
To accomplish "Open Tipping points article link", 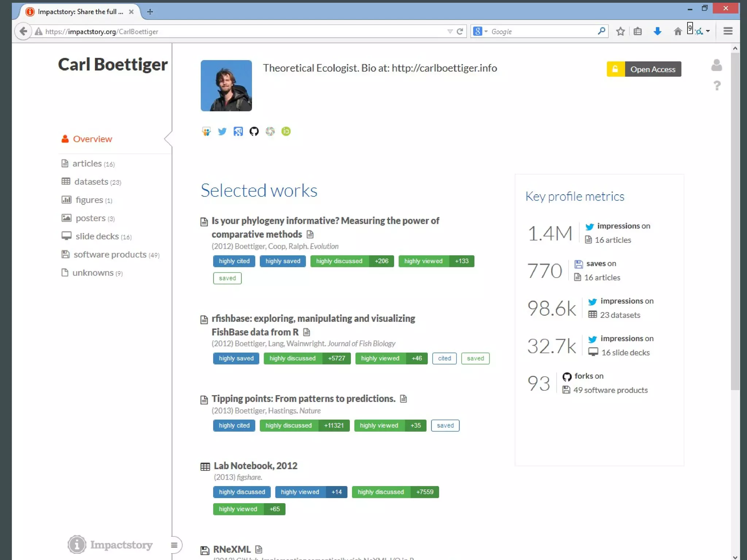I will coord(303,398).
